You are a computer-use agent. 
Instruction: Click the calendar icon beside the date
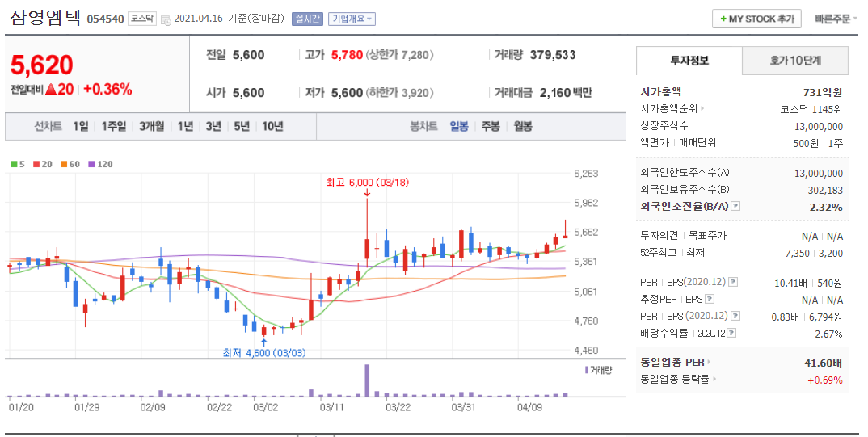166,20
